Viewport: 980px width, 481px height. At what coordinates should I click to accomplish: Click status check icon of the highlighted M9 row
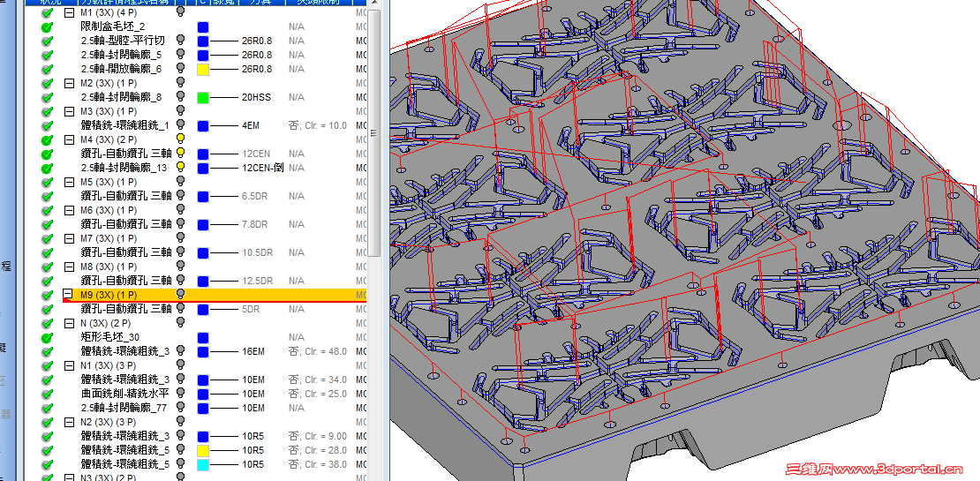pyautogui.click(x=47, y=295)
